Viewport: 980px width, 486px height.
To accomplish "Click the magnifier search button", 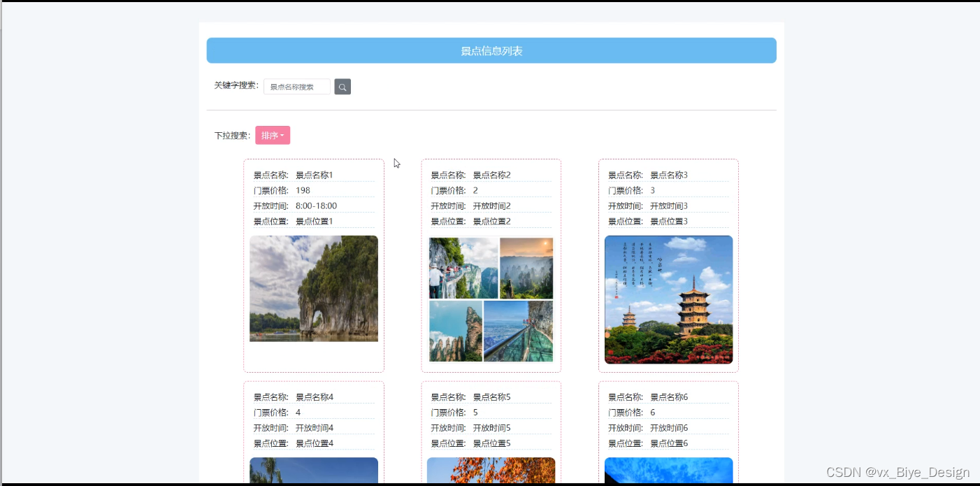I will click(343, 87).
